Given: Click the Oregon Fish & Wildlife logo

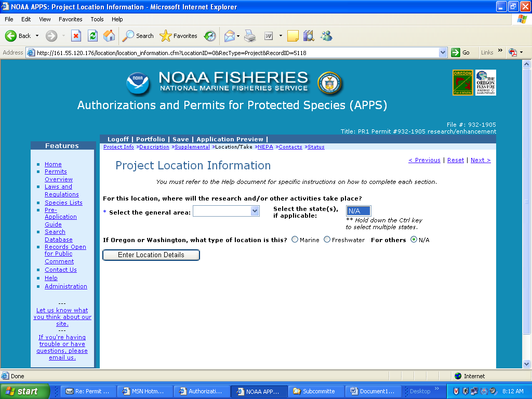Looking at the screenshot, I should click(x=463, y=83).
